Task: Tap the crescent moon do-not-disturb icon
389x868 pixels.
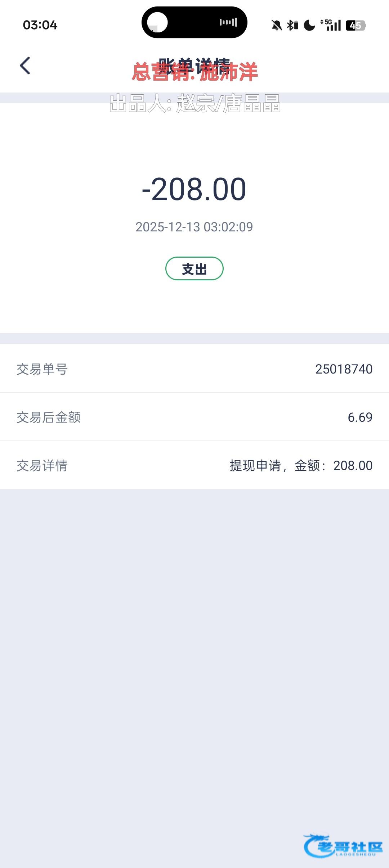Action: (x=309, y=25)
